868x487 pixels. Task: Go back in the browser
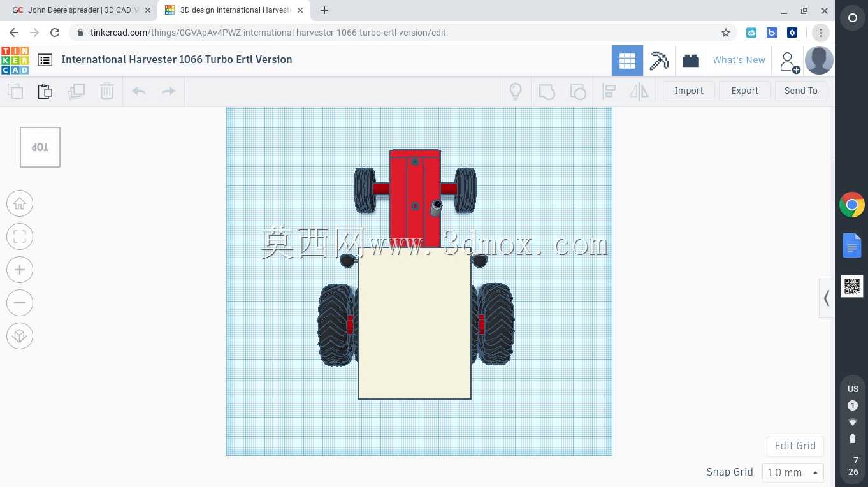tap(14, 33)
